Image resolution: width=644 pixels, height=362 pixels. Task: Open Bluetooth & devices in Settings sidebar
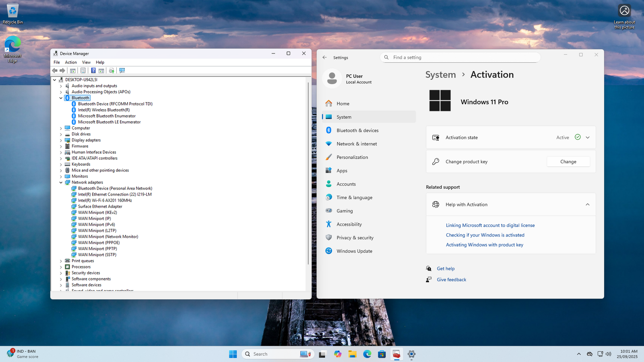point(357,130)
